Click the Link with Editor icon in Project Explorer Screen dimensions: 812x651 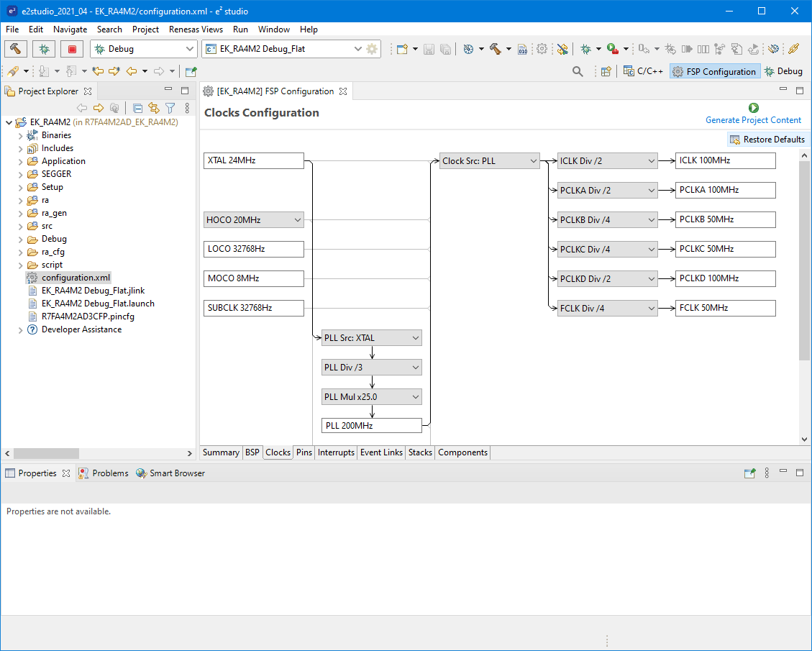tap(154, 107)
